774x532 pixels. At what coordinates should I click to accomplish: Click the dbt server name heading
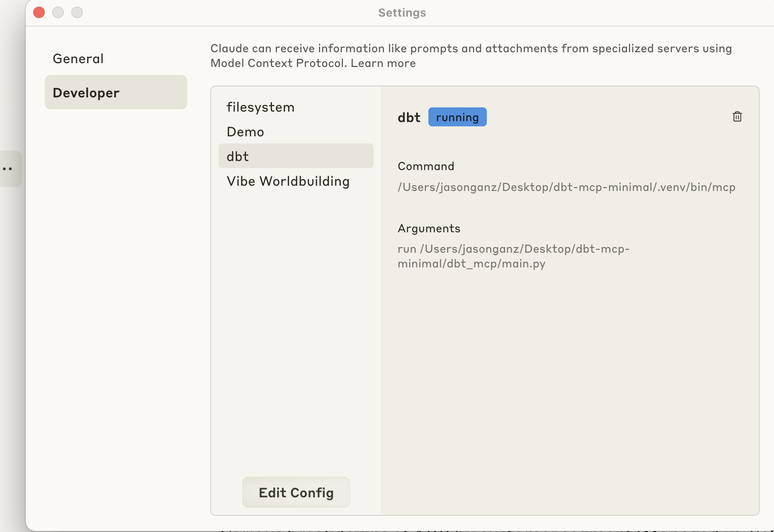(408, 117)
